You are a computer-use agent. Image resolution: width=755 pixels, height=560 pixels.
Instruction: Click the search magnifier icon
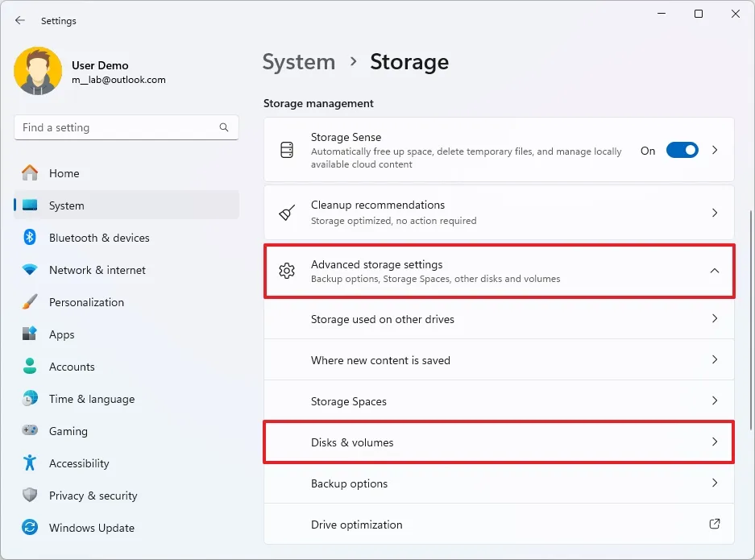pos(224,127)
